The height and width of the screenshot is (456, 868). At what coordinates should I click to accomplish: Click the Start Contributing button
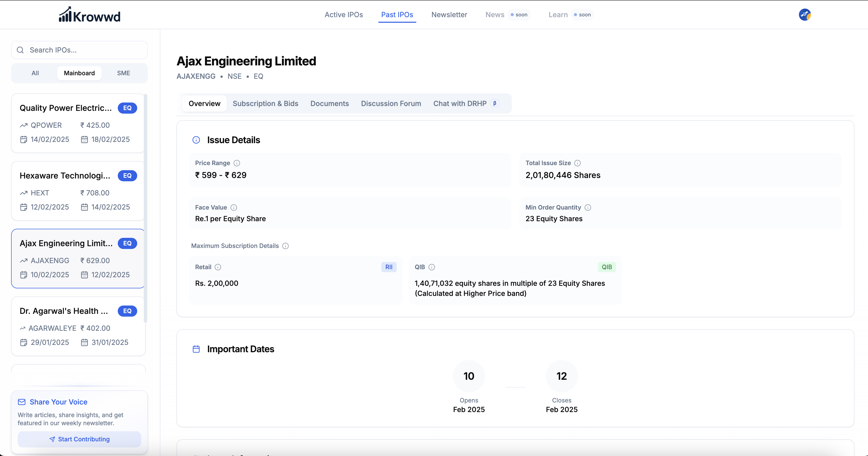79,439
